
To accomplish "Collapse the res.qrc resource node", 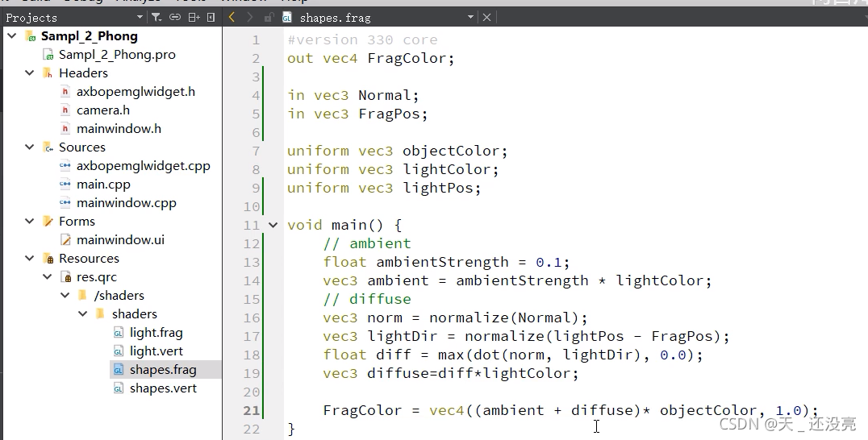I will [48, 277].
